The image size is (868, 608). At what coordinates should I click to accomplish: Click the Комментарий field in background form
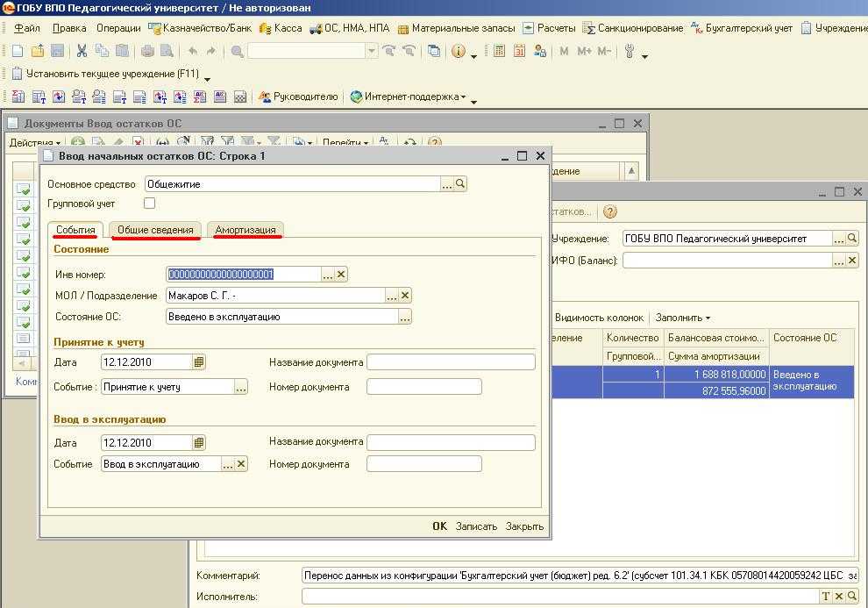click(580, 576)
